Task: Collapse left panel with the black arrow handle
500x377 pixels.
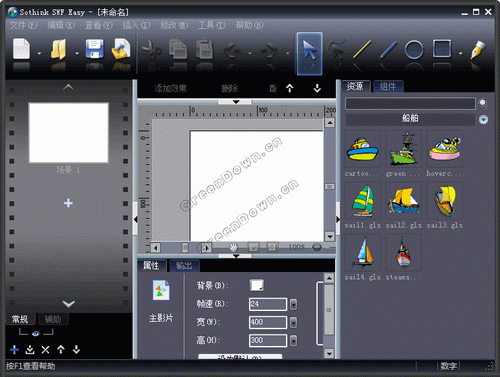Action: [135, 219]
